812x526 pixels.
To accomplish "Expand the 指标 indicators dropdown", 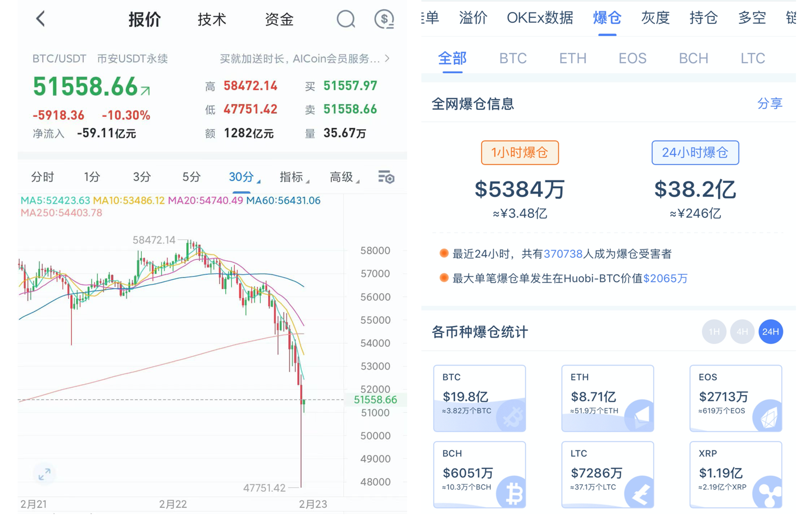I will pyautogui.click(x=294, y=177).
